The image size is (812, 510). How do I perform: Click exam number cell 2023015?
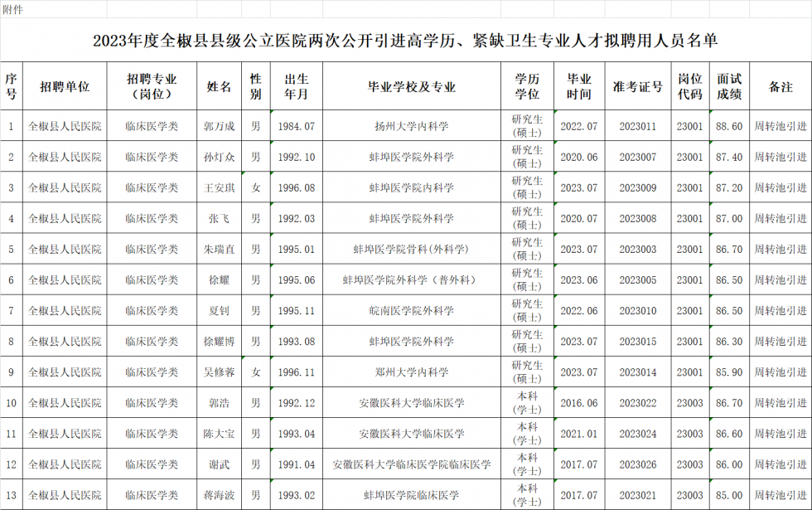click(638, 342)
